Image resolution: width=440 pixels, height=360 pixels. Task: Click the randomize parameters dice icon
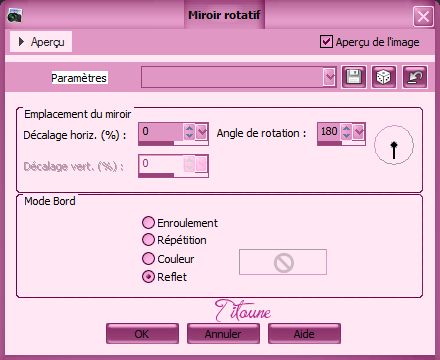(384, 77)
